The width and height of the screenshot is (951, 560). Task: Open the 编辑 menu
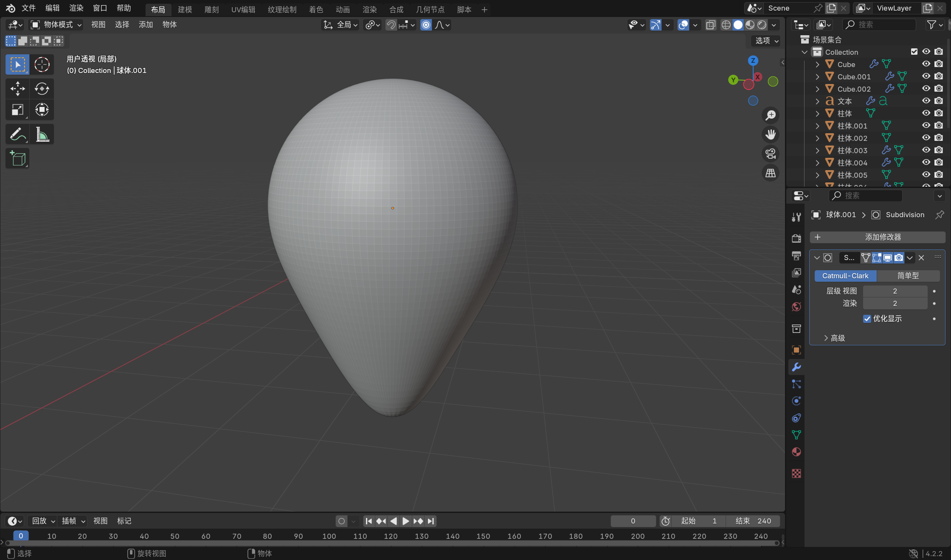tap(52, 8)
